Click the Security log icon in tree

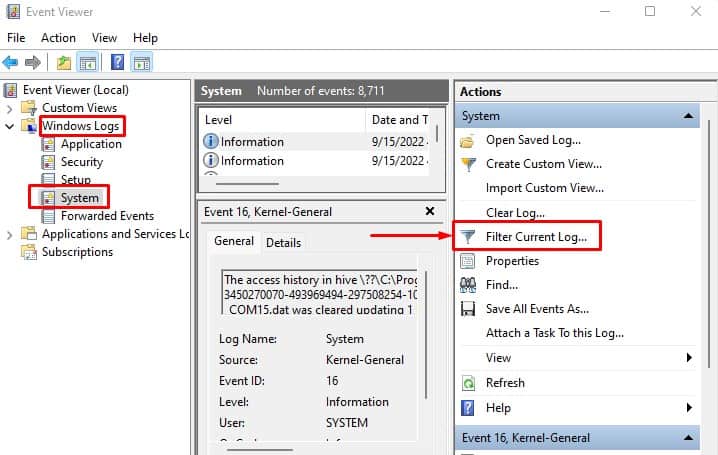point(48,162)
